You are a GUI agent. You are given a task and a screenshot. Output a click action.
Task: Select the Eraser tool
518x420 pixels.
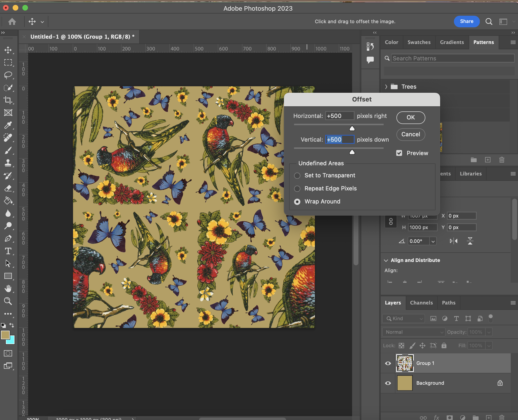pos(8,188)
